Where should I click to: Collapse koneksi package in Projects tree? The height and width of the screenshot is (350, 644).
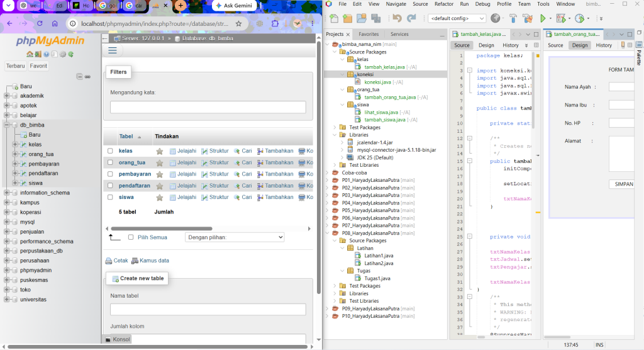pos(342,74)
